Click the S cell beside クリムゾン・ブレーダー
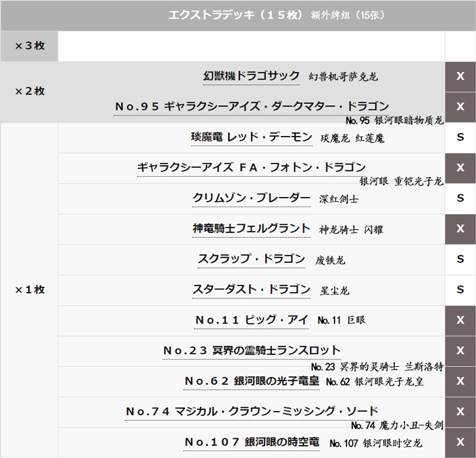The width and height of the screenshot is (476, 458). coord(460,198)
